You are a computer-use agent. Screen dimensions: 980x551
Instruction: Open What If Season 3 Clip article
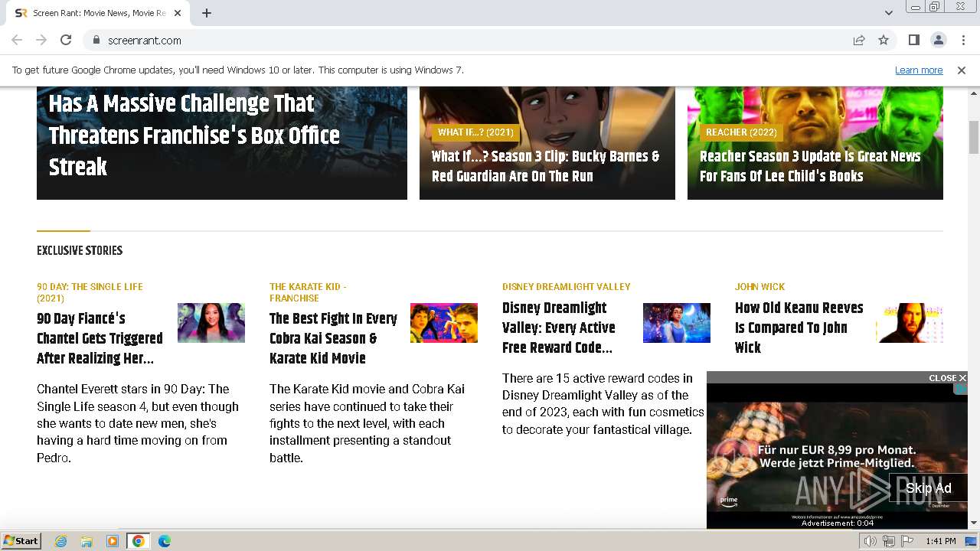(x=545, y=166)
